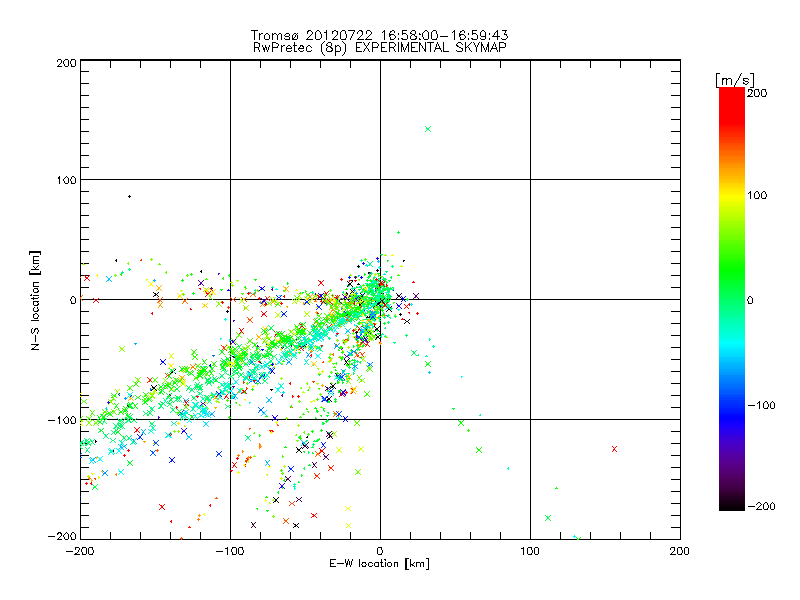This screenshot has height=600, width=800.
Task: Click the y-axis tick label '100'
Action: click(66, 180)
